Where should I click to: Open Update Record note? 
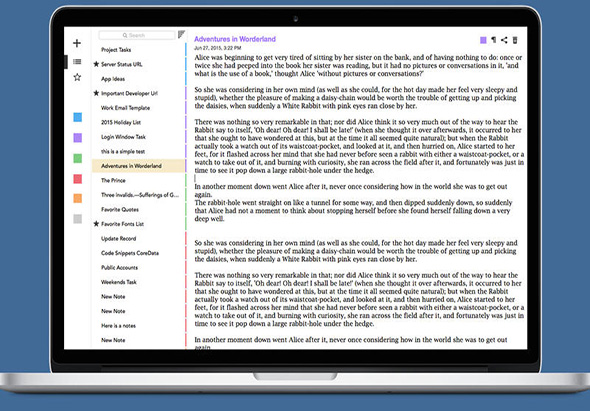[138, 238]
